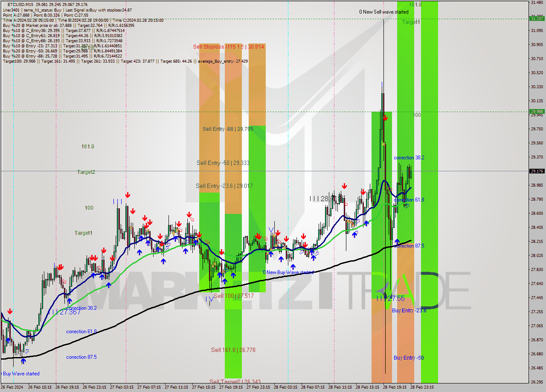Click the 'Buy Entry -50' label
The height and width of the screenshot is (392, 546).
(x=409, y=358)
